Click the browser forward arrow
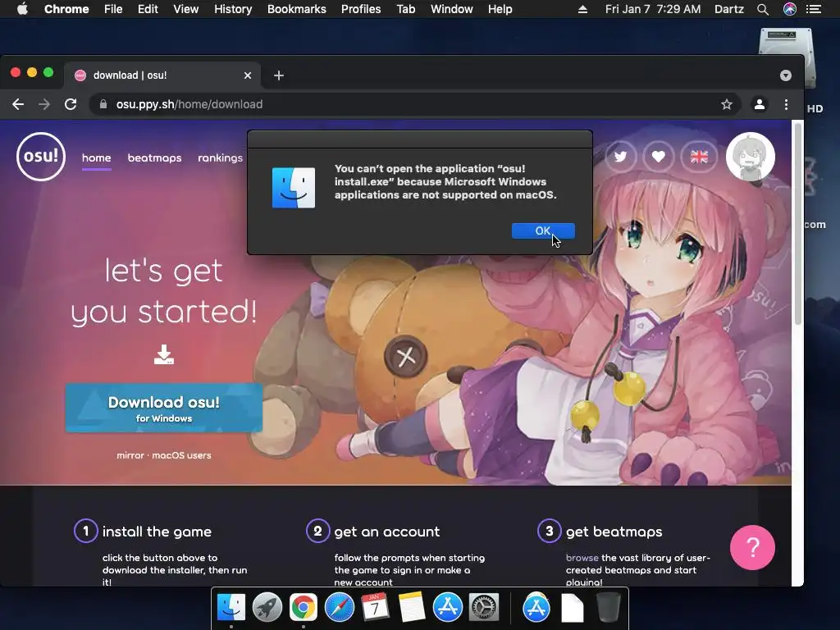The width and height of the screenshot is (840, 630). coord(44,104)
